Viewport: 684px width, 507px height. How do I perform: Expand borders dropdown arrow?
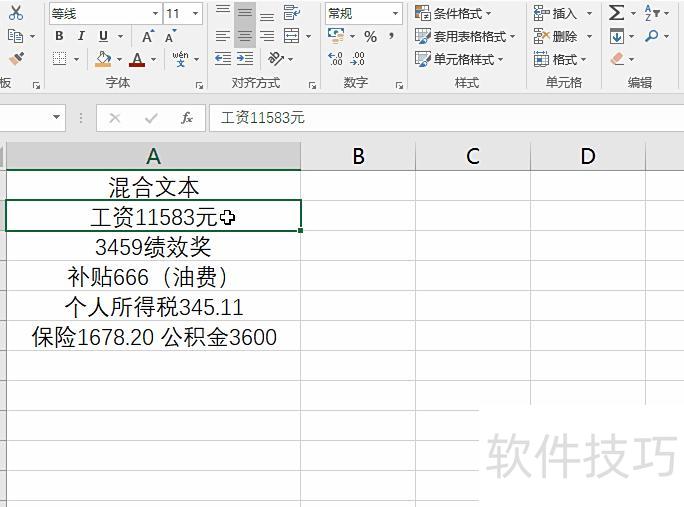pos(76,59)
